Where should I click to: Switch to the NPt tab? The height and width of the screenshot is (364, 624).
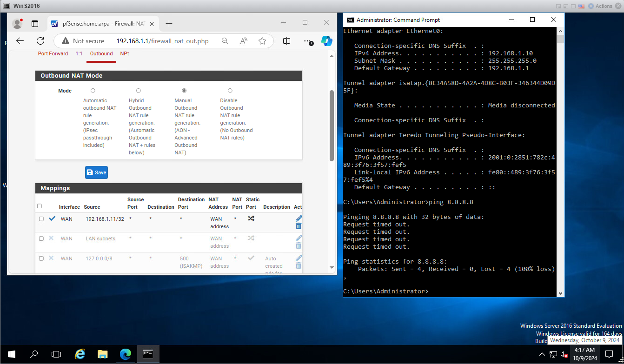pyautogui.click(x=125, y=53)
